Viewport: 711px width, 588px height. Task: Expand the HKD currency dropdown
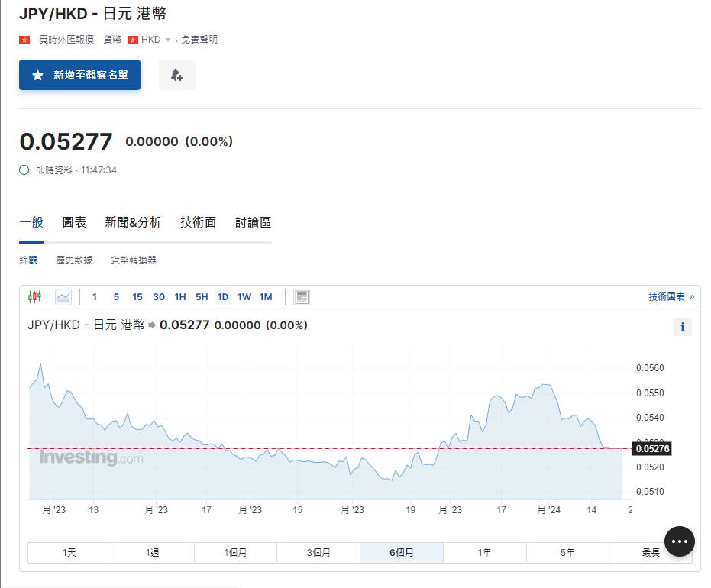[x=168, y=40]
